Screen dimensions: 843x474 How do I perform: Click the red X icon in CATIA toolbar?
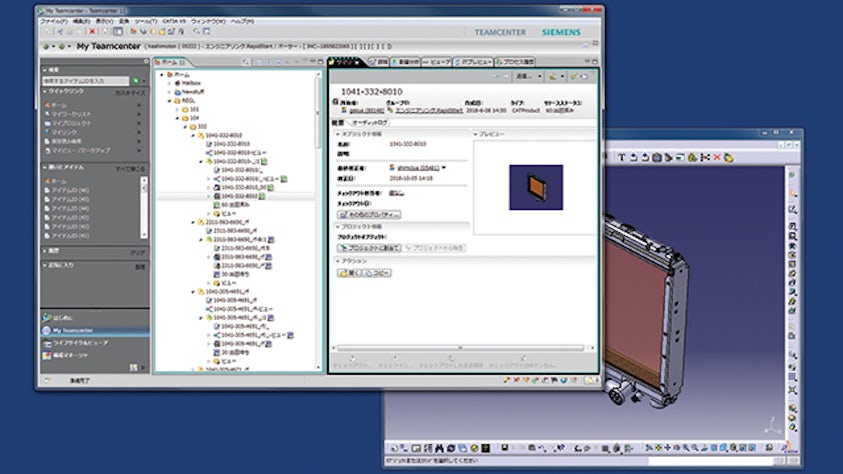tap(717, 157)
